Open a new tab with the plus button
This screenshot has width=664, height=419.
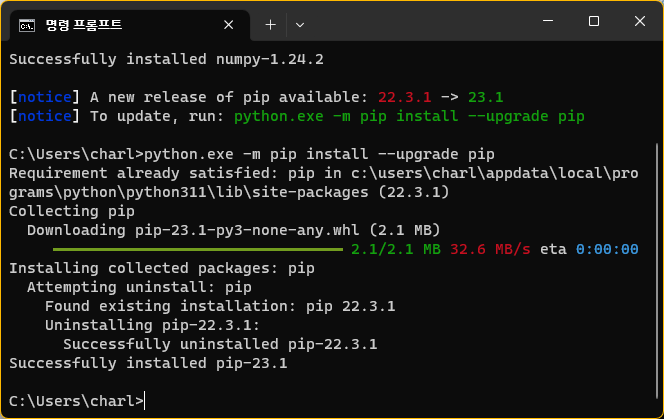[270, 25]
